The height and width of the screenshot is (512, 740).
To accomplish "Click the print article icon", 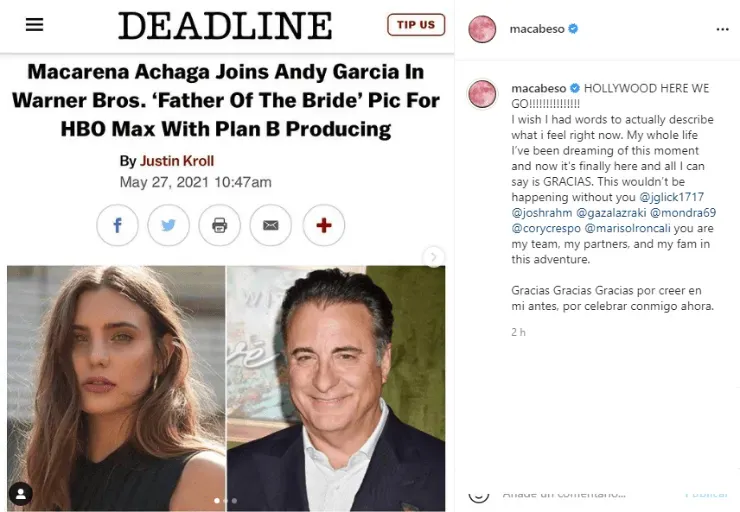I will pos(219,225).
